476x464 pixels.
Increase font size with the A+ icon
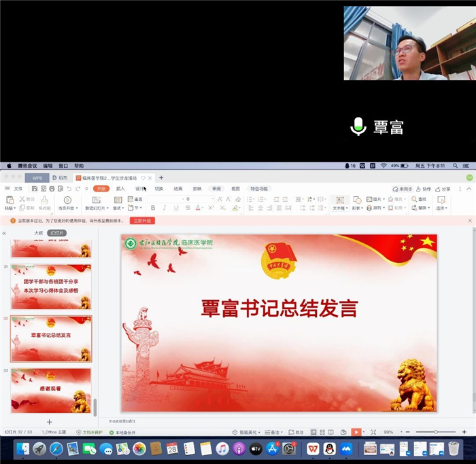click(220, 199)
